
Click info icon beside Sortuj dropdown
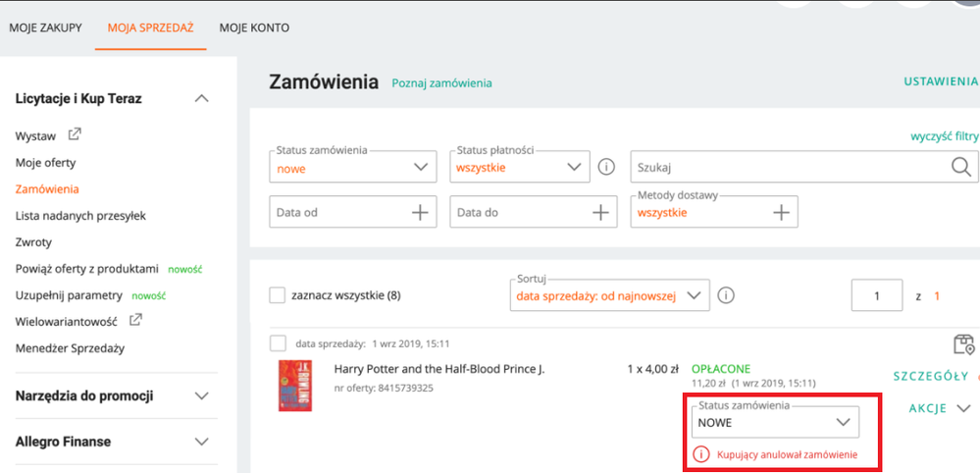pos(725,295)
